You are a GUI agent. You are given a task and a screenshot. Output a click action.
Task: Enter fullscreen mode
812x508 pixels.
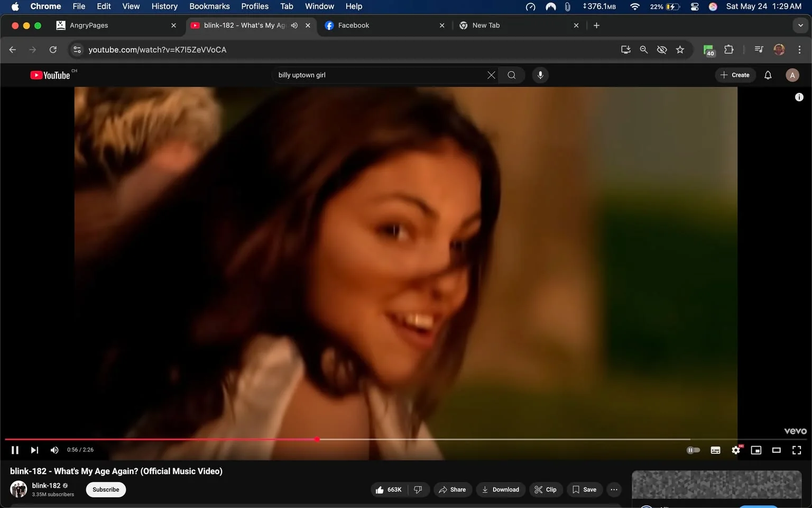tap(797, 450)
